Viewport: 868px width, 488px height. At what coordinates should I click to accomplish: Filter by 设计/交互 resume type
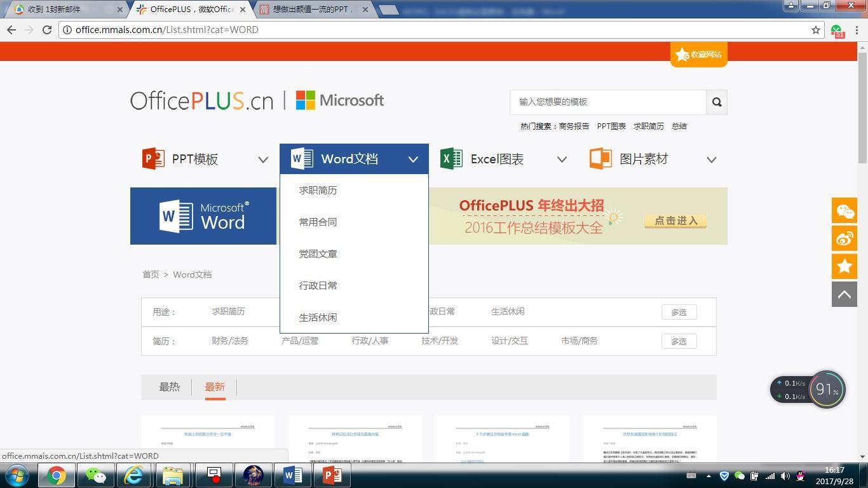tap(510, 341)
